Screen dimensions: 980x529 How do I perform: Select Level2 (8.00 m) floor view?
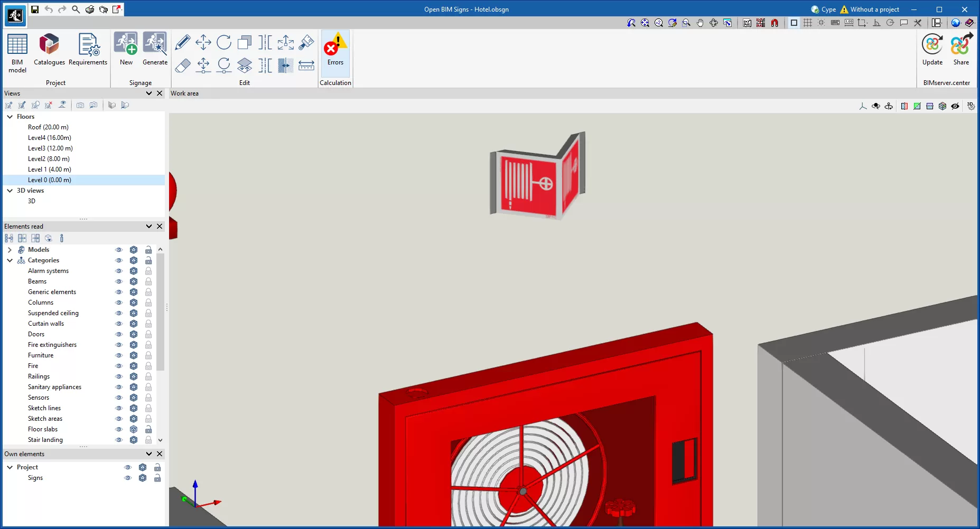[x=49, y=159]
